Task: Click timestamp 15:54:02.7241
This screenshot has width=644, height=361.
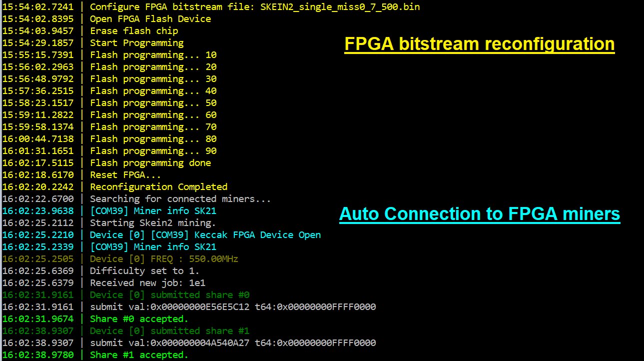Action: coord(38,7)
